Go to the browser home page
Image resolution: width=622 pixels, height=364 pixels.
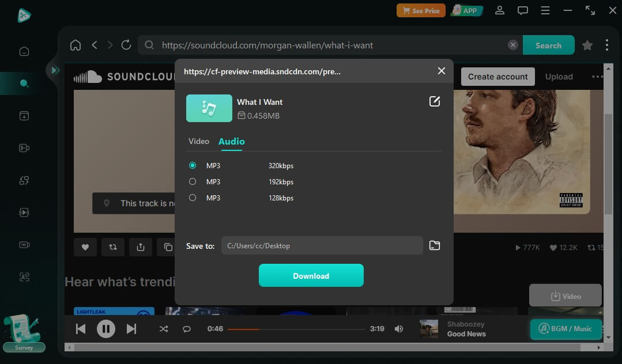[x=76, y=45]
